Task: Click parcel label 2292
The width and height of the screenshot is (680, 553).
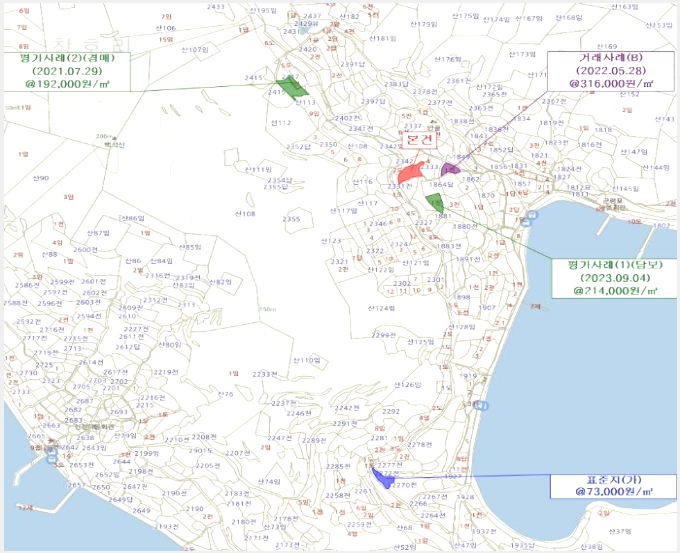Action: click(x=391, y=411)
